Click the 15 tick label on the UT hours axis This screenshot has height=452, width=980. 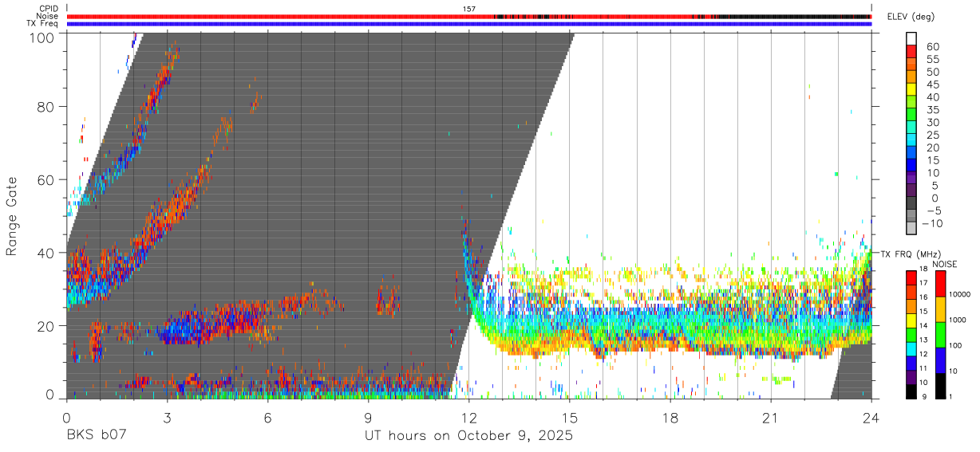(570, 417)
